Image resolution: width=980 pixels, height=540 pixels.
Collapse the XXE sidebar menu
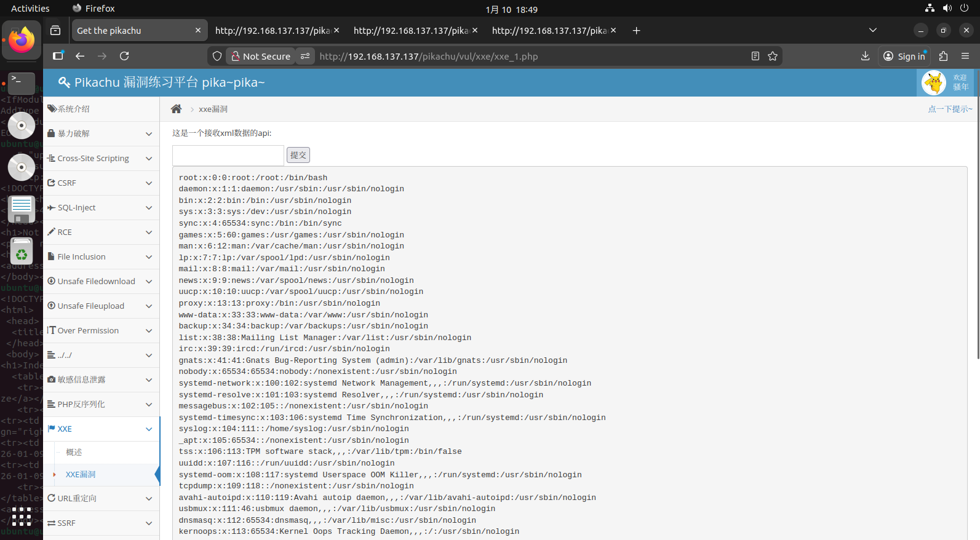[x=102, y=429]
